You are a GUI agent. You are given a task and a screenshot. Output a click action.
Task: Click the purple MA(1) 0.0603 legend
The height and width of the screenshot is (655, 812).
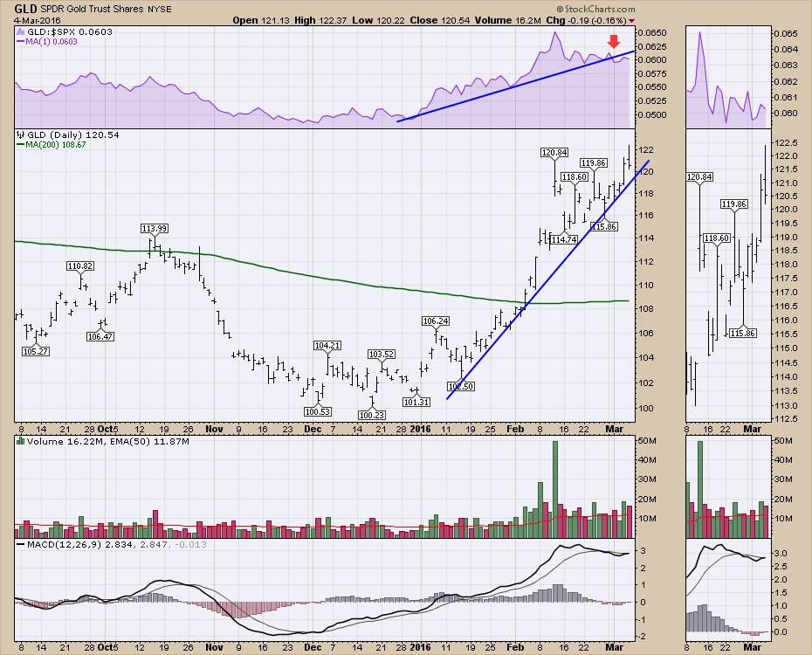(46, 41)
